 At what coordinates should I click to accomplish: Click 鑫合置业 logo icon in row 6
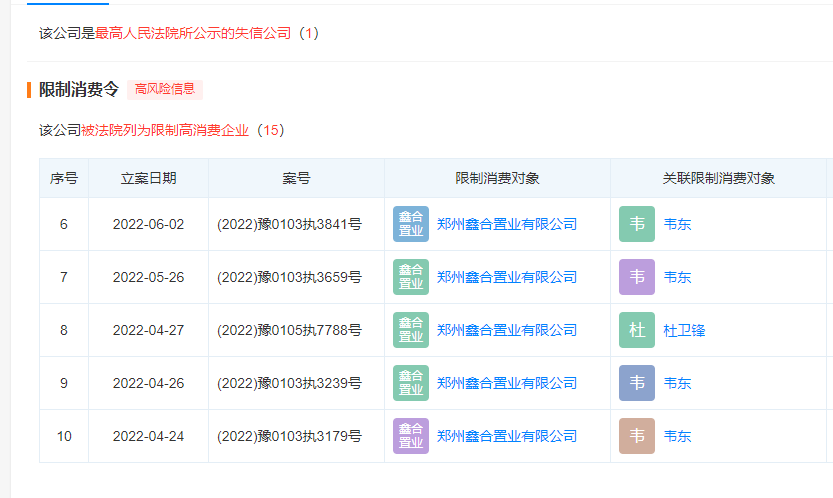(411, 224)
